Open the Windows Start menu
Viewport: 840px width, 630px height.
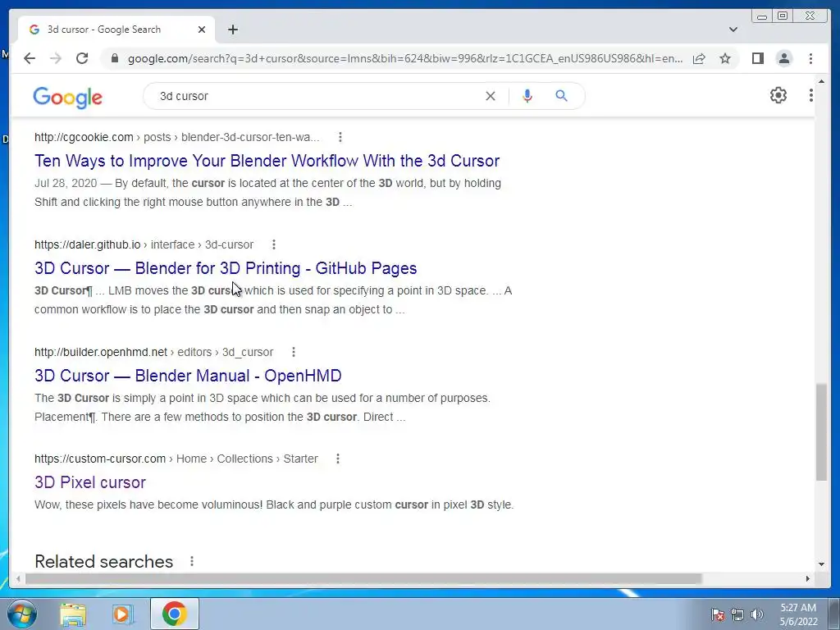tap(22, 614)
